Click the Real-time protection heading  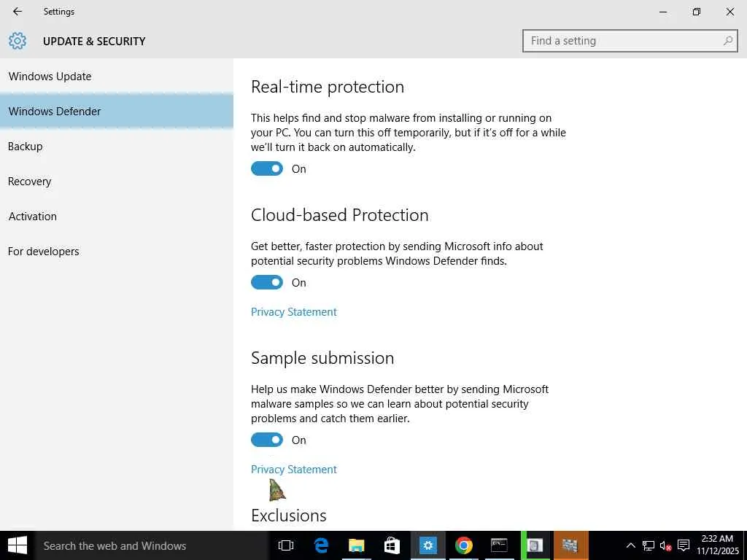[328, 87]
